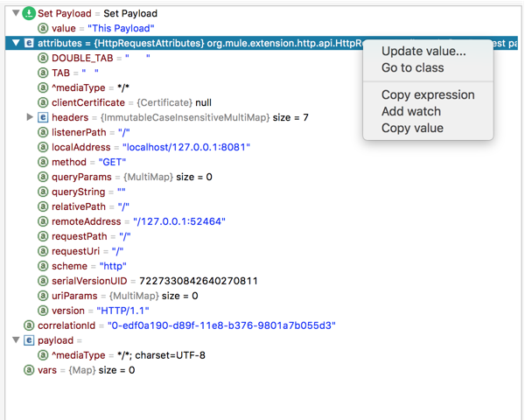The width and height of the screenshot is (525, 420).
Task: Click the 'a' icon beside serialVersionUID
Action: coord(43,281)
